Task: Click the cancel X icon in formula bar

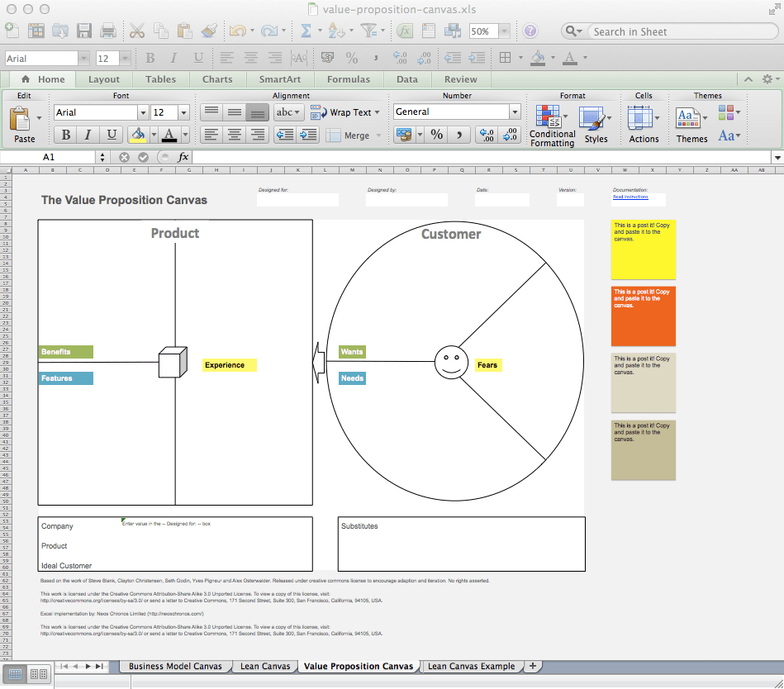Action: (x=124, y=157)
